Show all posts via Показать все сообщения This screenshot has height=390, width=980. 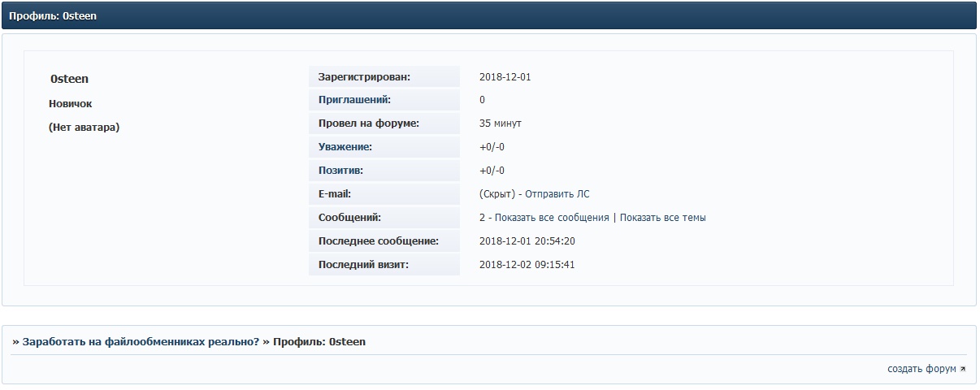coord(552,218)
